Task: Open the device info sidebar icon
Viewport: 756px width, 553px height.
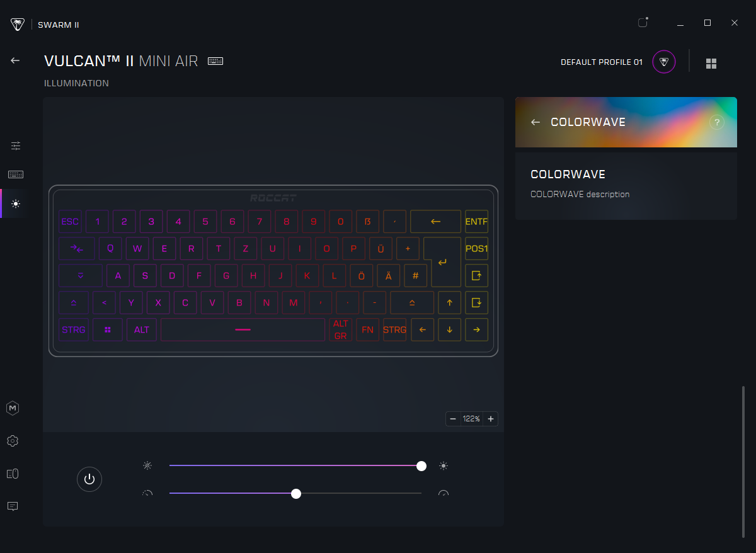Action: [x=13, y=474]
